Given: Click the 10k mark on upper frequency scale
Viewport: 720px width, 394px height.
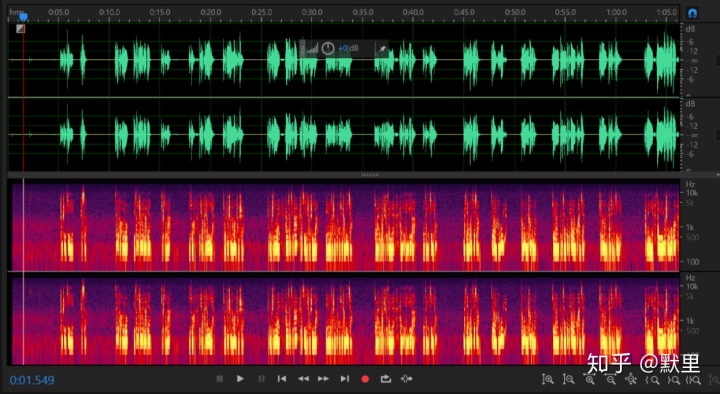Looking at the screenshot, I should 692,193.
